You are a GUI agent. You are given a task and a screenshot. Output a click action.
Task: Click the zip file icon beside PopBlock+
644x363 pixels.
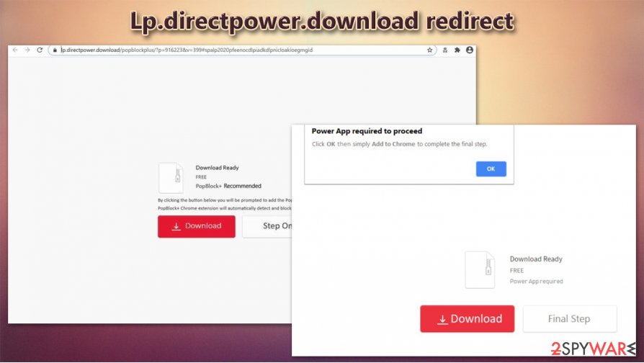pyautogui.click(x=171, y=178)
